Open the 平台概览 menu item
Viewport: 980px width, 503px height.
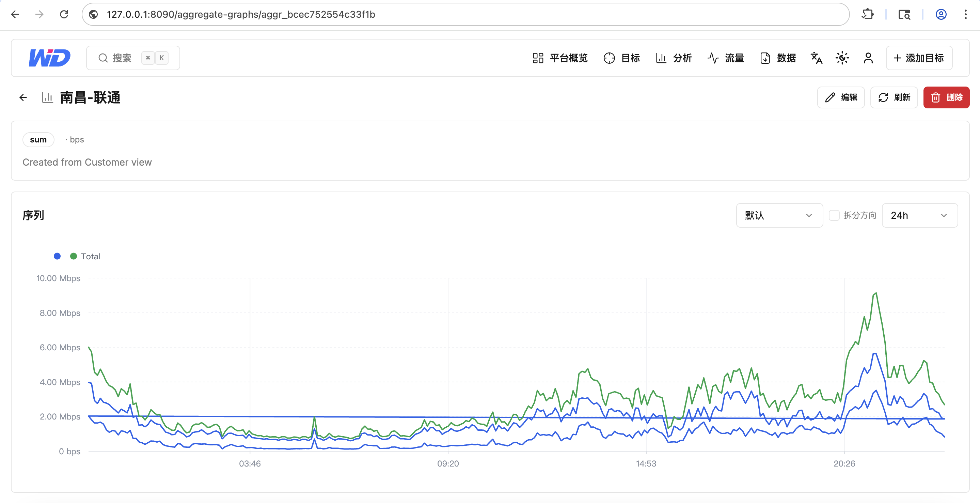560,58
